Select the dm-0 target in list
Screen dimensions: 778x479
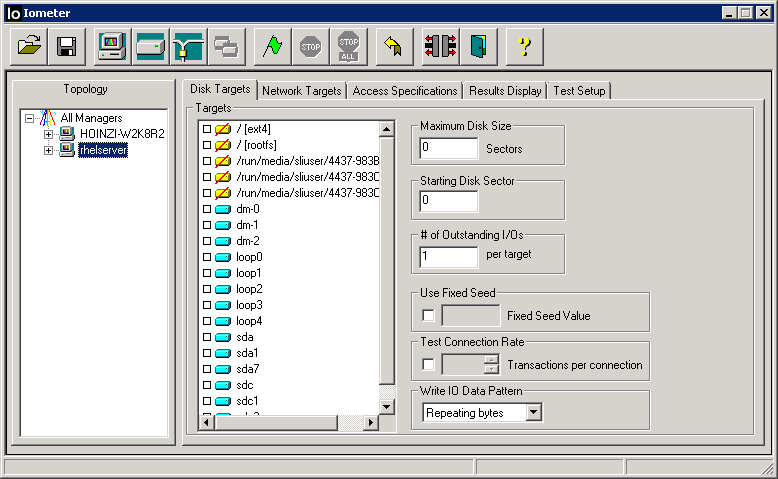tap(247, 209)
